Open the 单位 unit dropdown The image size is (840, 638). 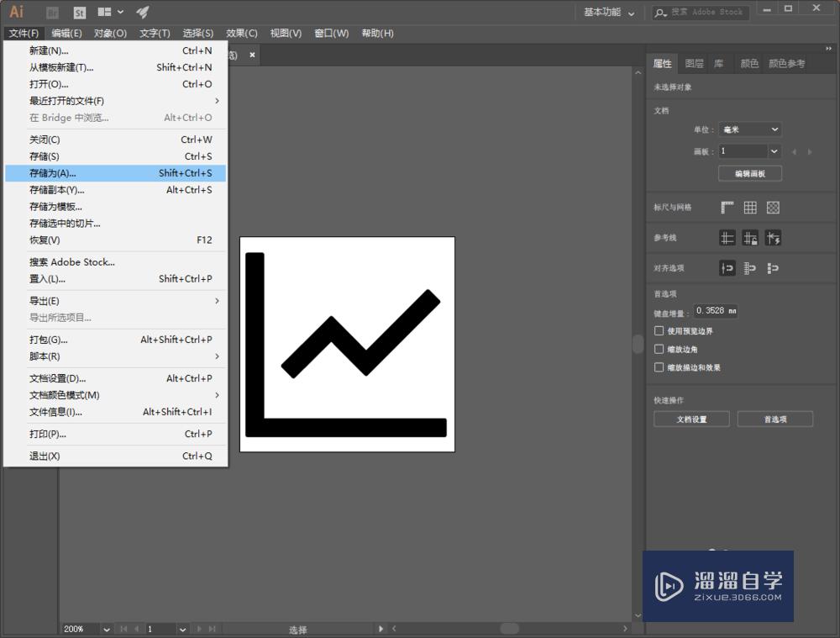coord(750,129)
